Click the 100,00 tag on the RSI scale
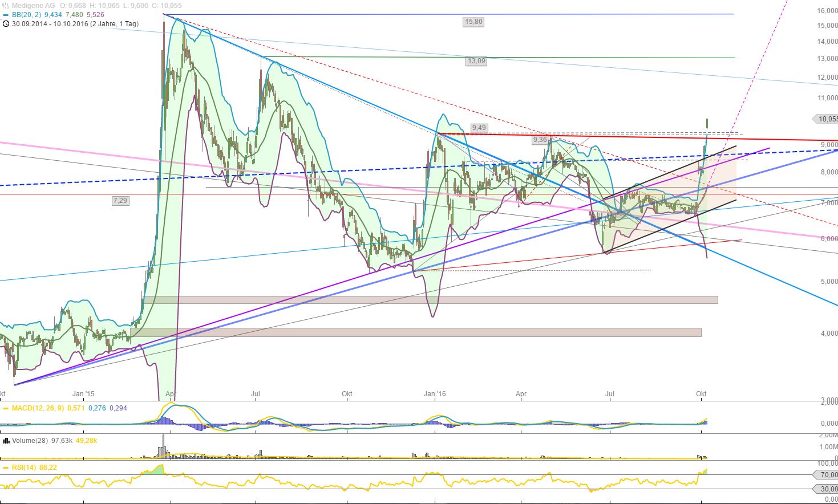Viewport: 838px width, 504px height. [x=827, y=464]
